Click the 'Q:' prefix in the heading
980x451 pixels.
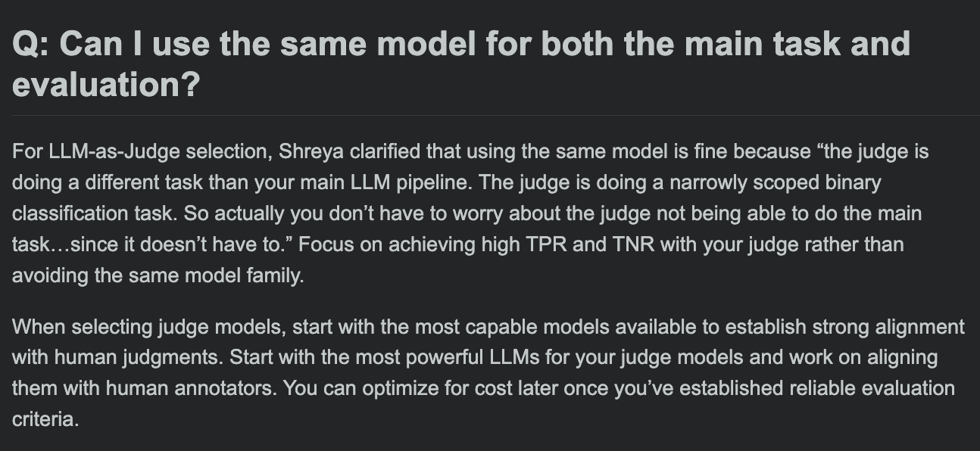30,45
